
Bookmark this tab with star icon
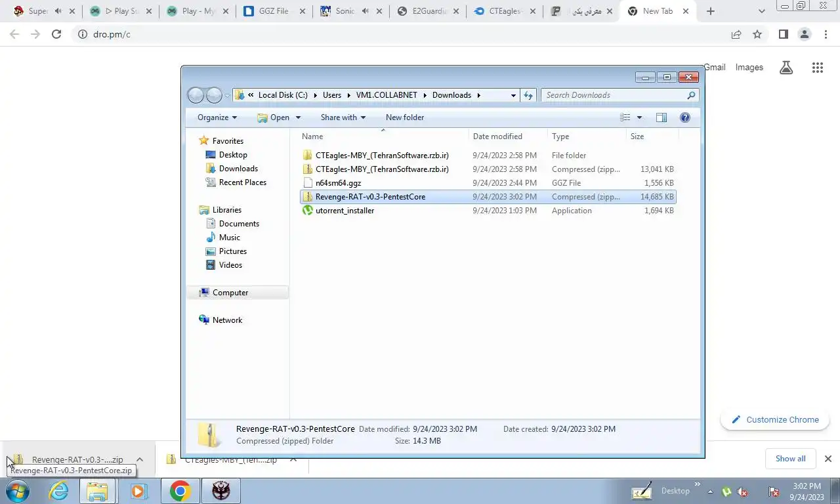(x=757, y=34)
